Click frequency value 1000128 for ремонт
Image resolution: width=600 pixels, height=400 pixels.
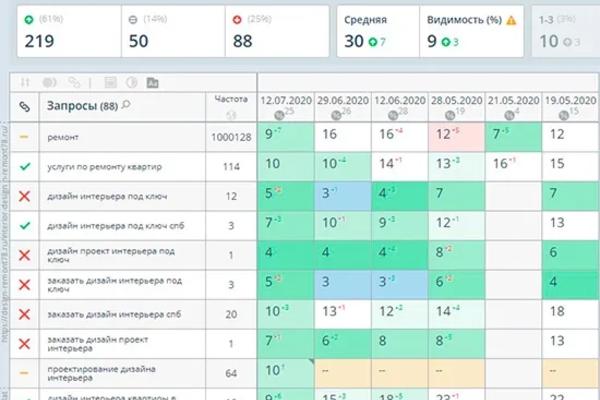[231, 137]
